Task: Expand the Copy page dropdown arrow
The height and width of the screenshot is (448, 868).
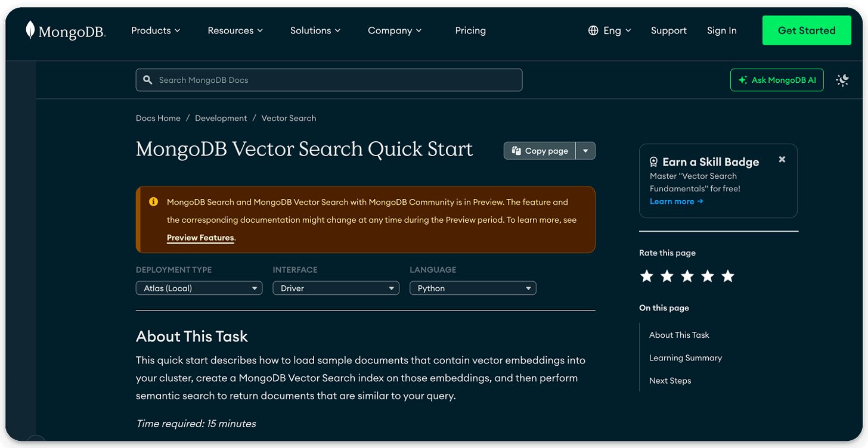Action: tap(585, 151)
